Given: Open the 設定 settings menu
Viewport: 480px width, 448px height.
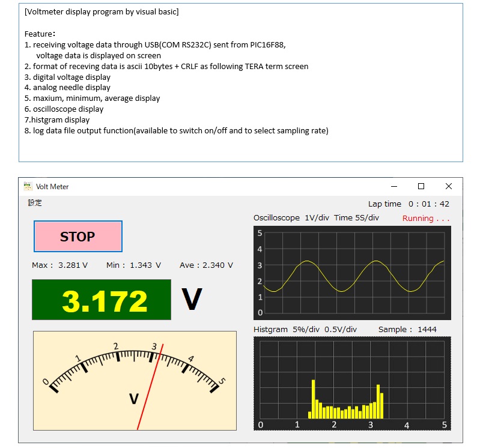Looking at the screenshot, I should coord(35,203).
